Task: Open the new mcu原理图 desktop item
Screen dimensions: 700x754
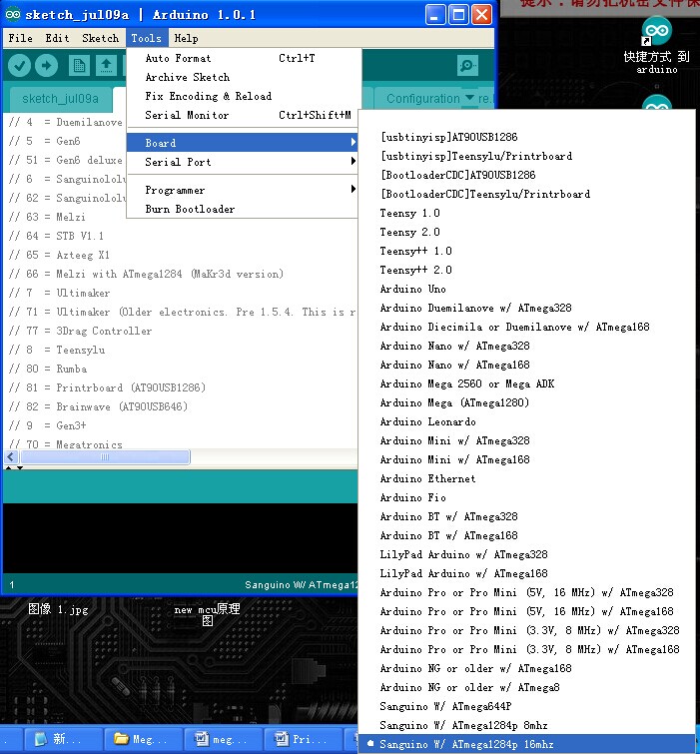Action: coord(208,614)
